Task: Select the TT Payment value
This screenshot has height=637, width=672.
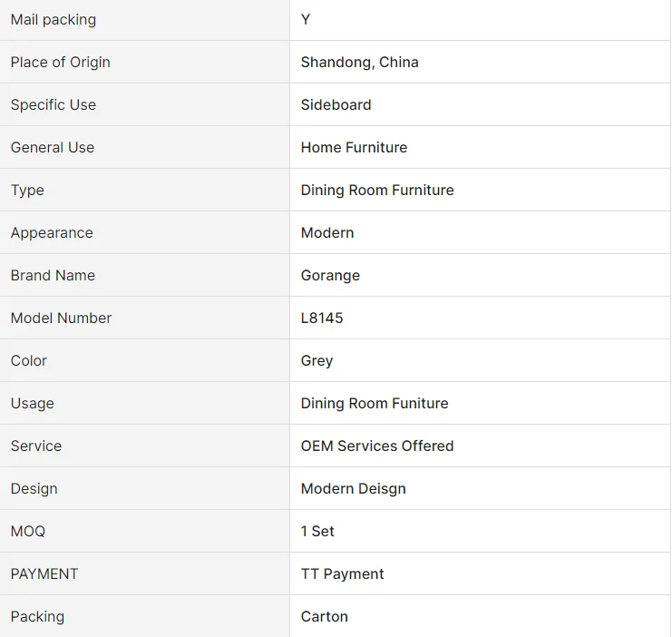Action: [x=342, y=574]
